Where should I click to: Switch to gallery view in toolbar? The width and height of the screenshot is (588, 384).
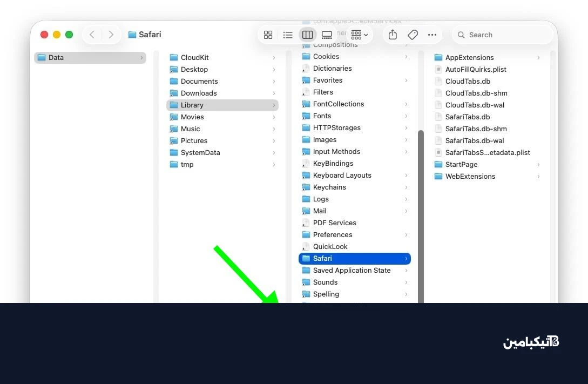click(x=327, y=35)
